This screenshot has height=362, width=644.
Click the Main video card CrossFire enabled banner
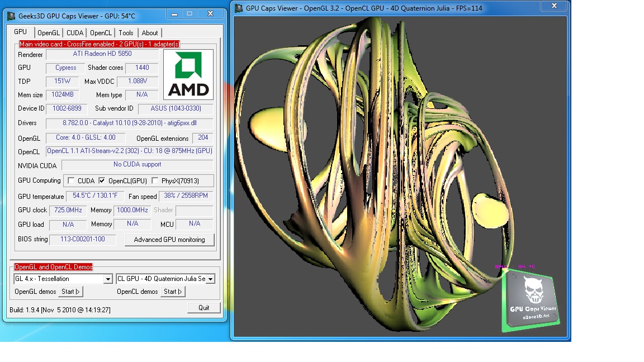[100, 44]
